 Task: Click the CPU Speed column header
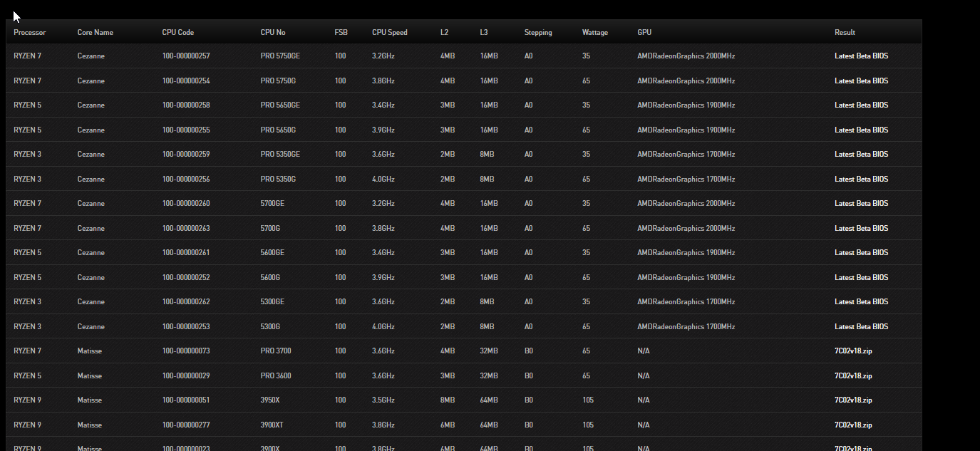coord(390,33)
